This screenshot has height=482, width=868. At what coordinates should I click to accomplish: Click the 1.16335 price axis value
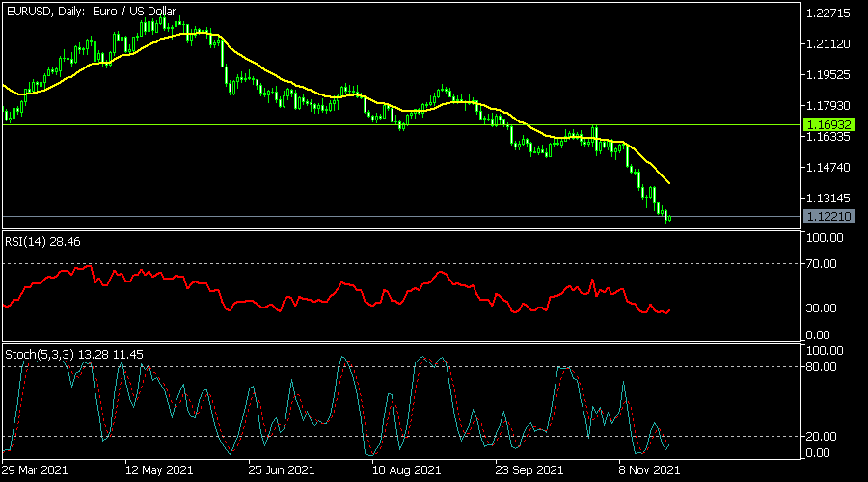tap(828, 137)
